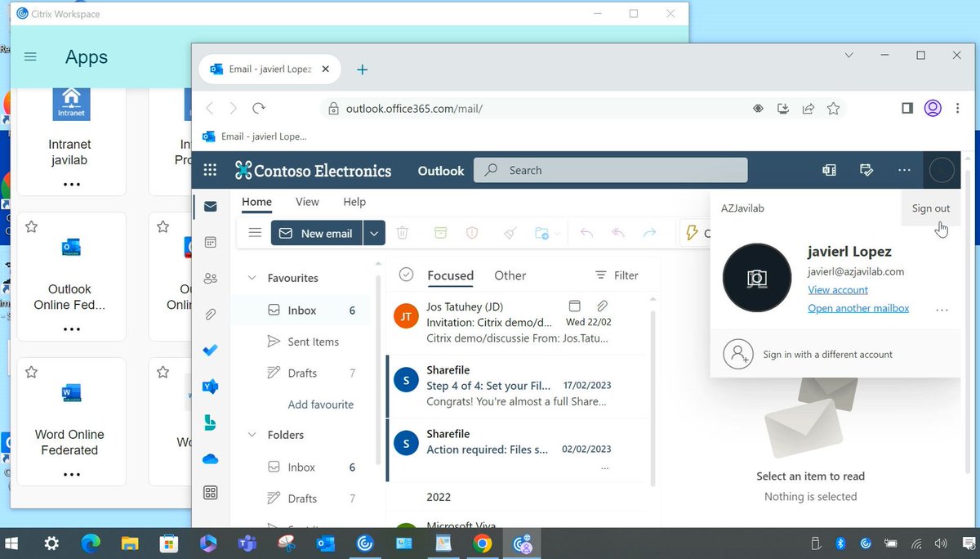
Task: Select the People icon in Outlook sidebar
Action: (210, 278)
